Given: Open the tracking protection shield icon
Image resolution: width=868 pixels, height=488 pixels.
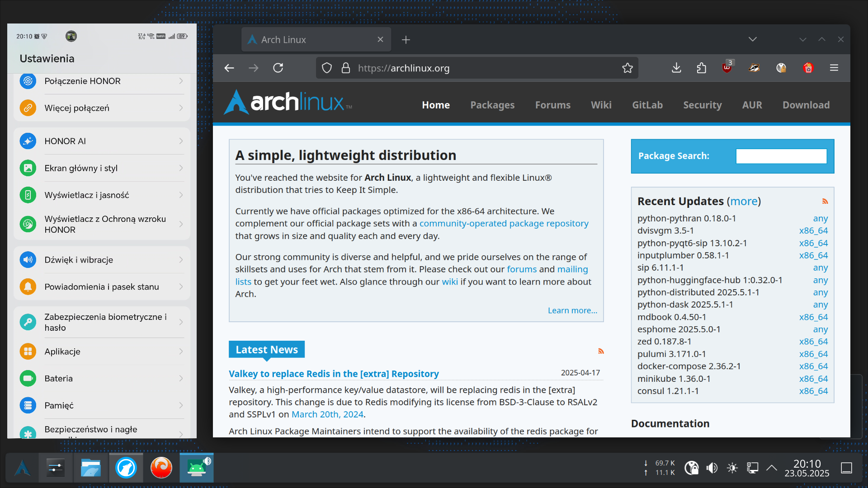Looking at the screenshot, I should 327,68.
